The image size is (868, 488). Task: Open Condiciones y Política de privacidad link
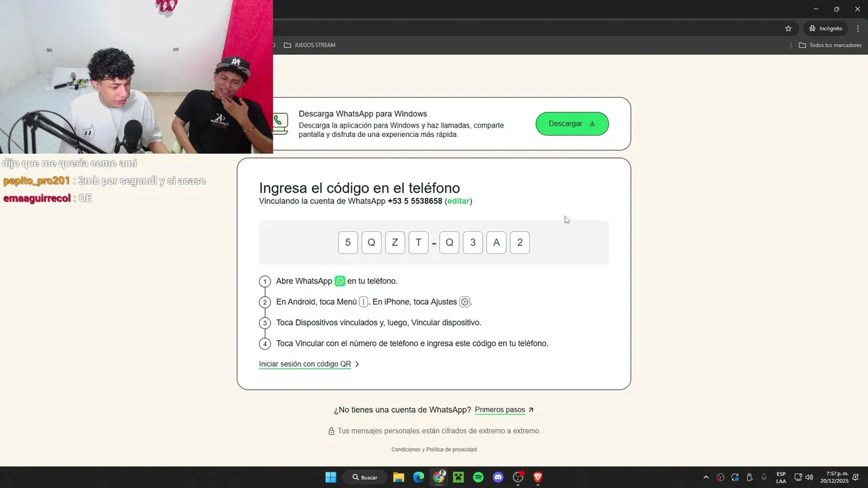(434, 449)
